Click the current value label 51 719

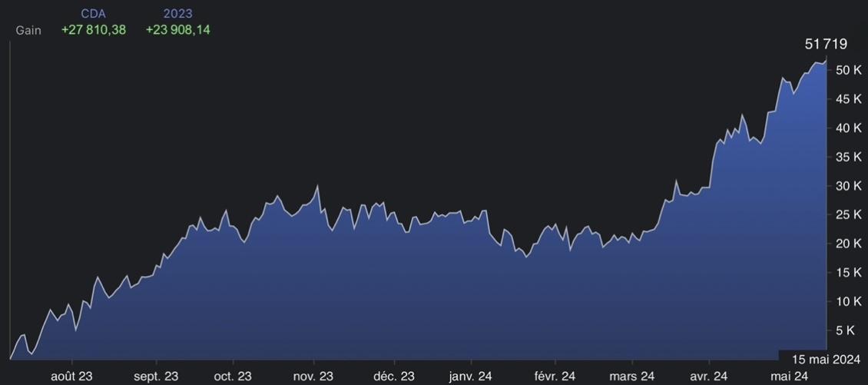pos(826,45)
